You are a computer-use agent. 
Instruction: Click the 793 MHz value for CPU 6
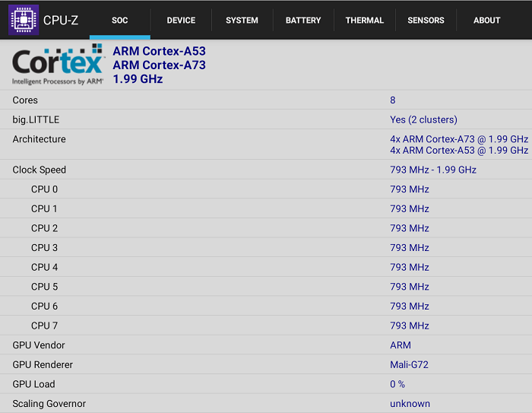pos(410,307)
